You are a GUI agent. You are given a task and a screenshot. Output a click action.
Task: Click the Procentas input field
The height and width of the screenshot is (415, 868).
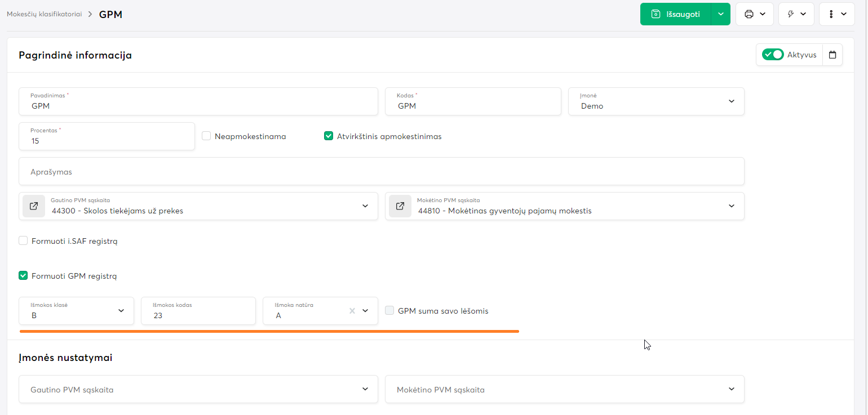coord(107,140)
